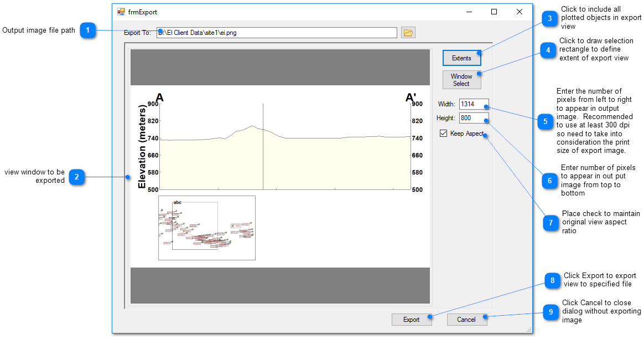644x339 pixels.
Task: Activate the Window Select button
Action: (461, 80)
